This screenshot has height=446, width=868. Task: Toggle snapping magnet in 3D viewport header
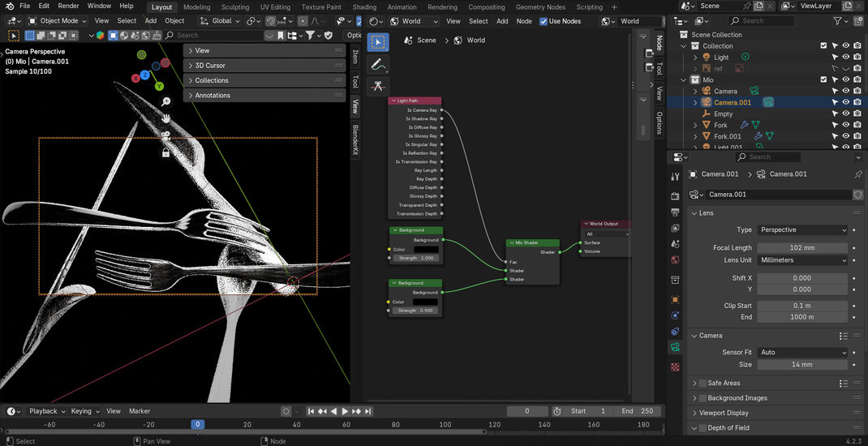(271, 21)
